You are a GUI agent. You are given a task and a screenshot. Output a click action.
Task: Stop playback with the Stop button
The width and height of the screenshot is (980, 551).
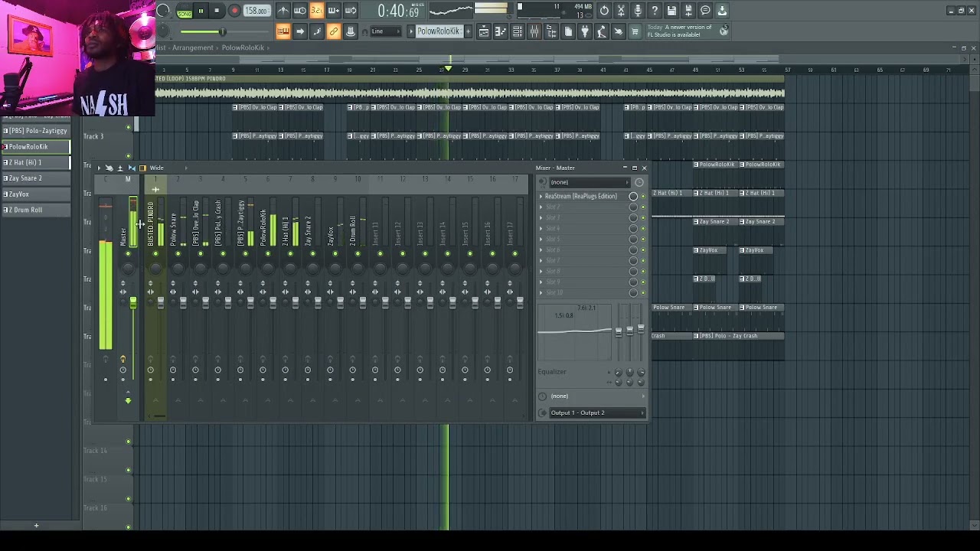[217, 11]
